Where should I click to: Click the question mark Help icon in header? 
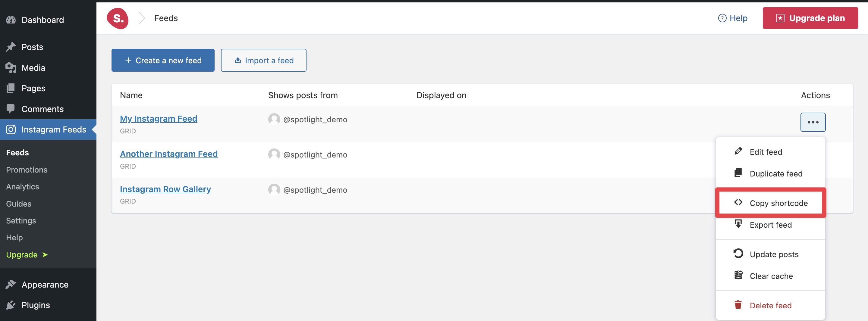(722, 18)
